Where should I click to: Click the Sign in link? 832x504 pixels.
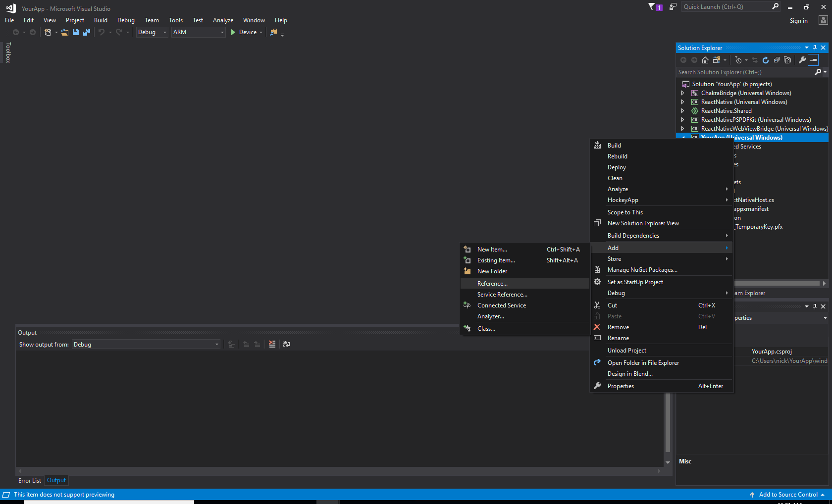click(x=798, y=21)
